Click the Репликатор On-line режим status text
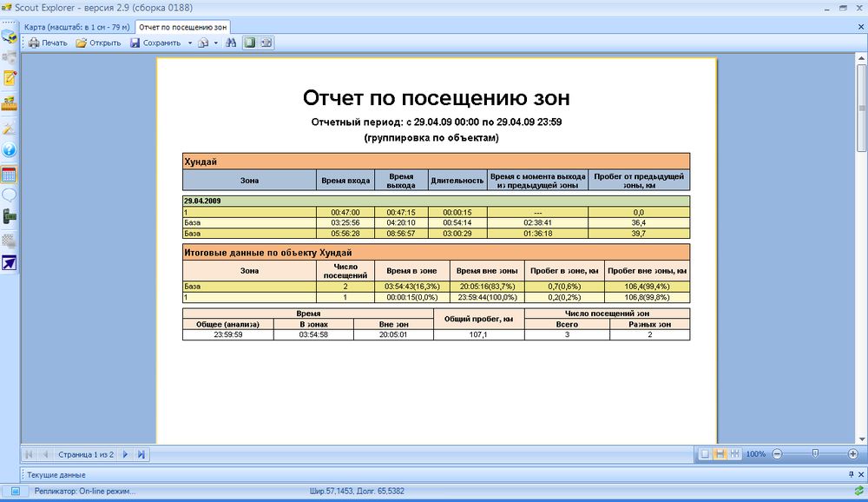Screen dimensions: 868x502 85,491
